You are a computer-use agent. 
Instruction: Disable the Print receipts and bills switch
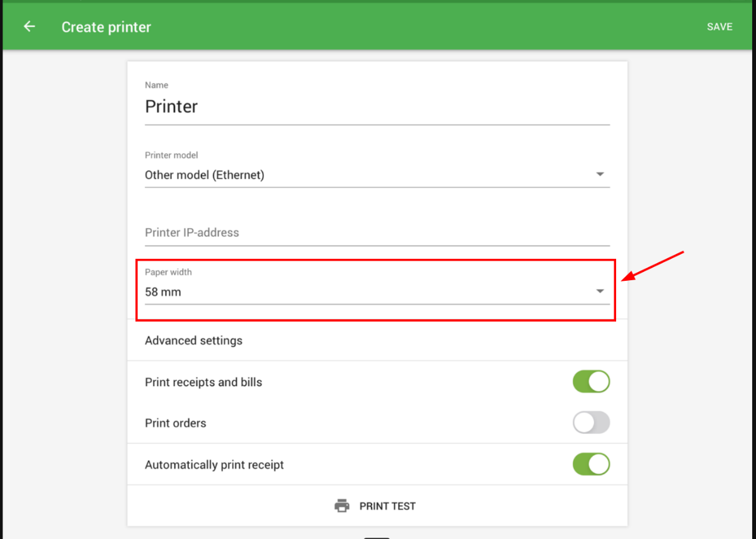591,382
